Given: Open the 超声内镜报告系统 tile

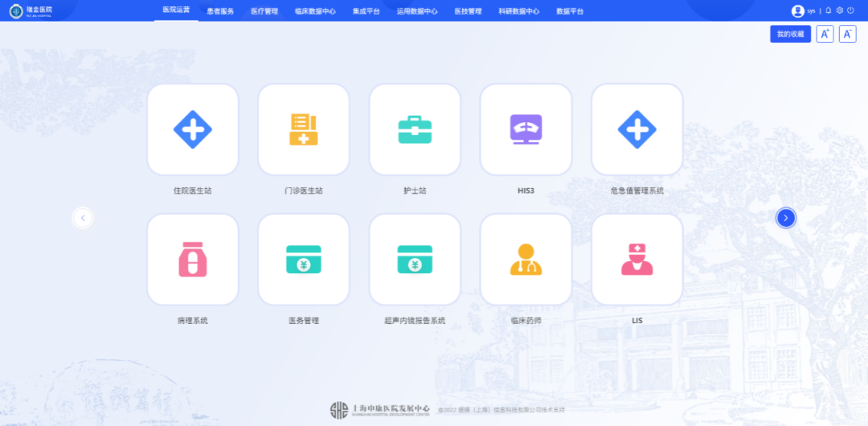Looking at the screenshot, I should point(416,260).
